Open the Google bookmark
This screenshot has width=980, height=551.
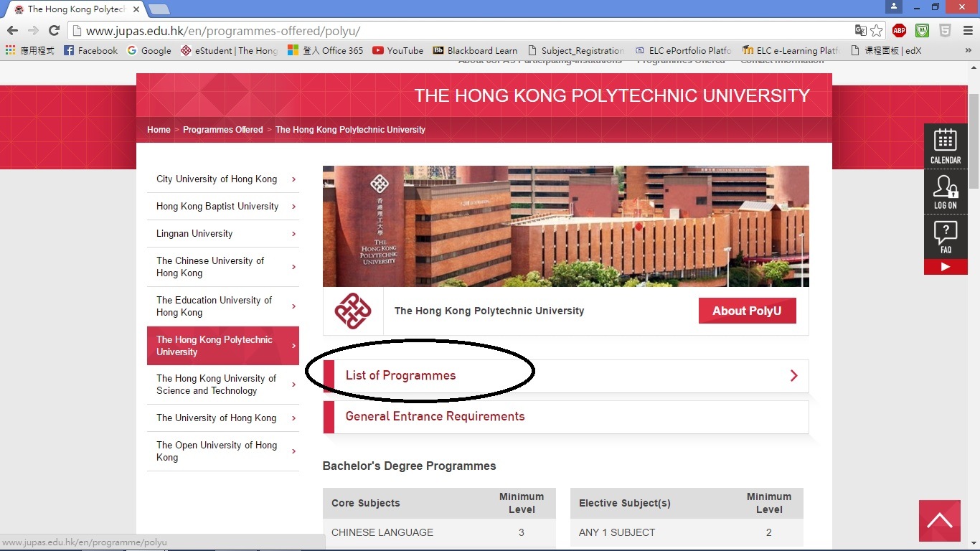(149, 50)
